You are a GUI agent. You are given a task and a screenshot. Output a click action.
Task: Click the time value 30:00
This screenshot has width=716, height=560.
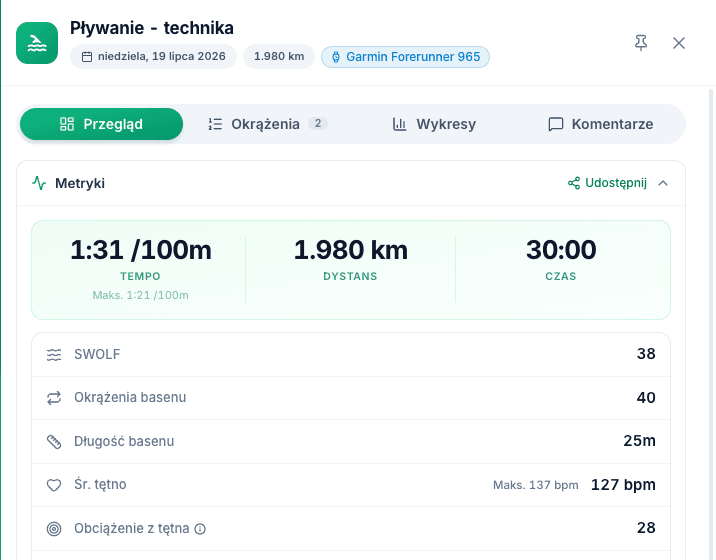[x=561, y=250]
